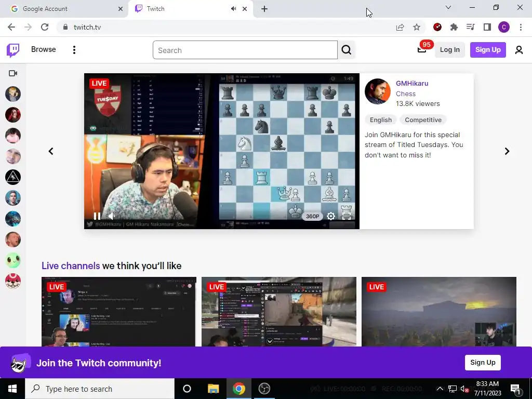This screenshot has height=399, width=532.
Task: Select the Twitch browser tab
Action: tap(183, 9)
